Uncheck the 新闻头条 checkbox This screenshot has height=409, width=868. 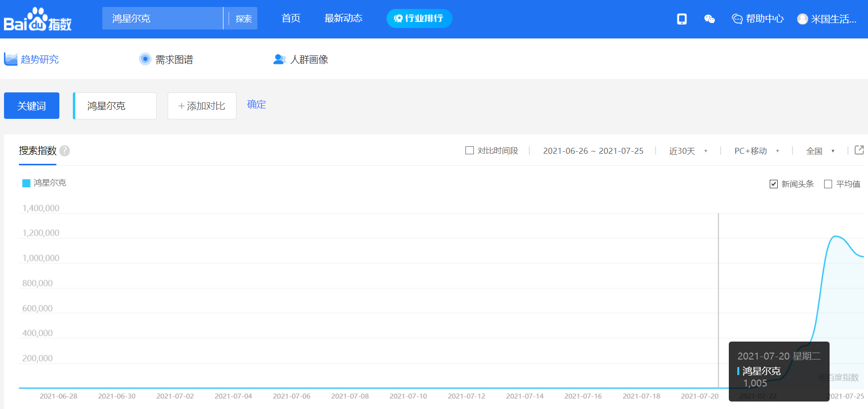tap(774, 184)
